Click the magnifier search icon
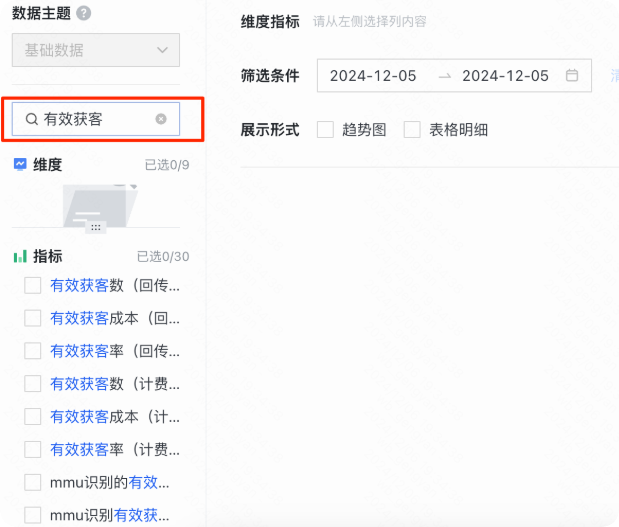This screenshot has width=619, height=527. (x=32, y=119)
